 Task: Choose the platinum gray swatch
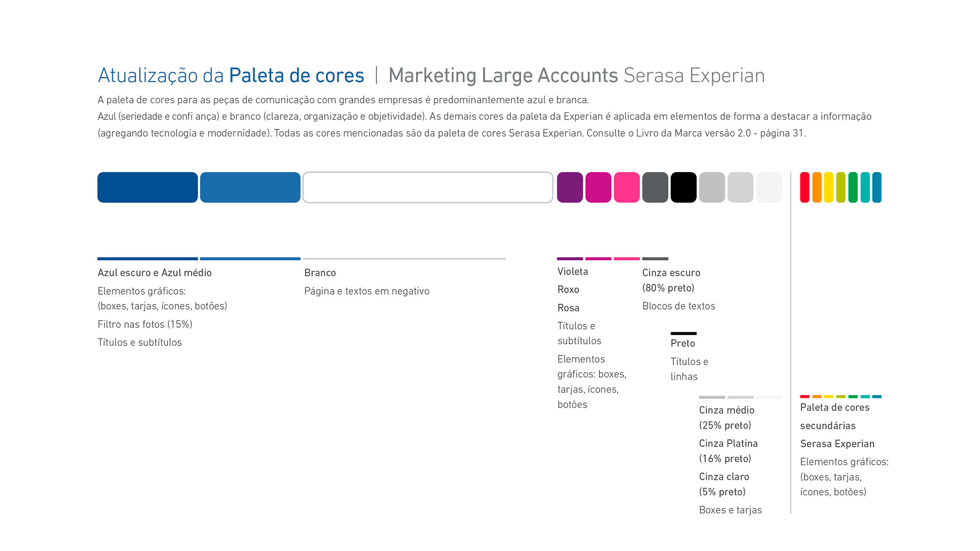740,187
